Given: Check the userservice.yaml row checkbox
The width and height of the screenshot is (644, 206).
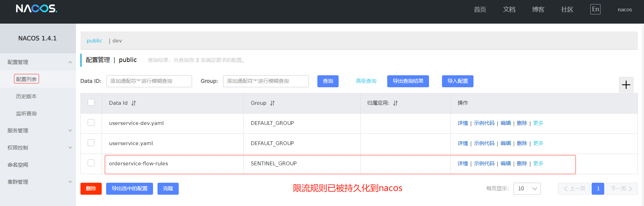Looking at the screenshot, I should tap(91, 143).
